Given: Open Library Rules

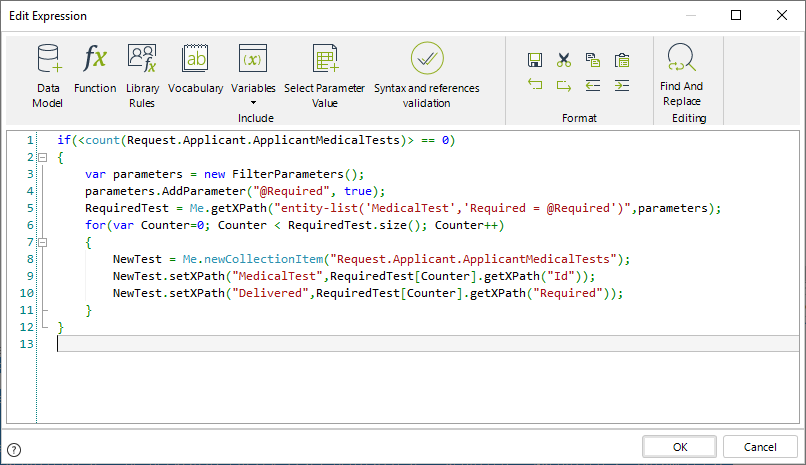Looking at the screenshot, I should 142,60.
